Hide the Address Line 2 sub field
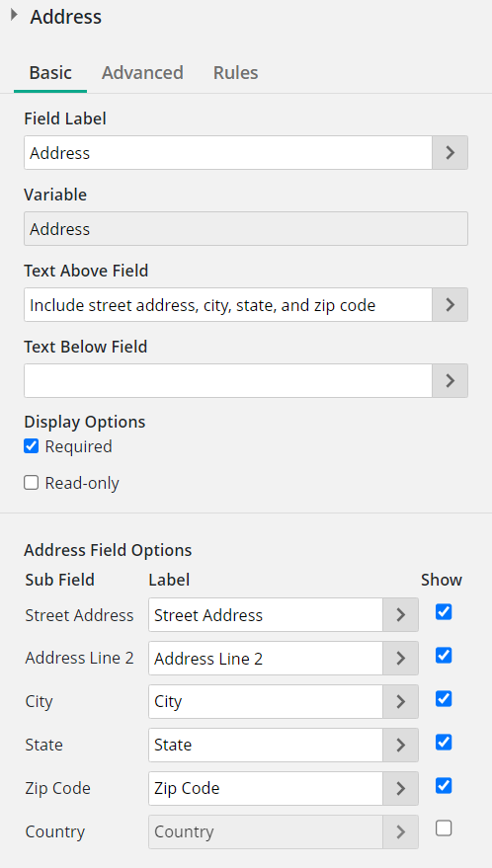The width and height of the screenshot is (492, 868). [x=444, y=656]
